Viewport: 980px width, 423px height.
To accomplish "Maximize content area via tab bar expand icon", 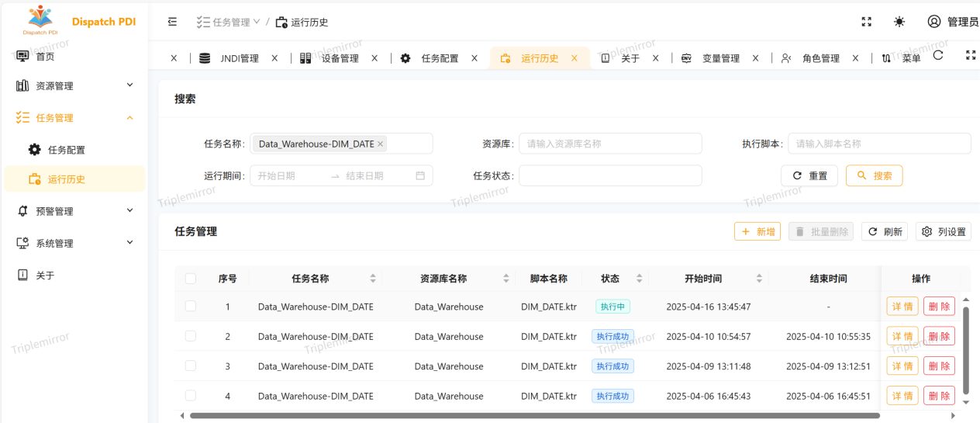I will (x=971, y=55).
